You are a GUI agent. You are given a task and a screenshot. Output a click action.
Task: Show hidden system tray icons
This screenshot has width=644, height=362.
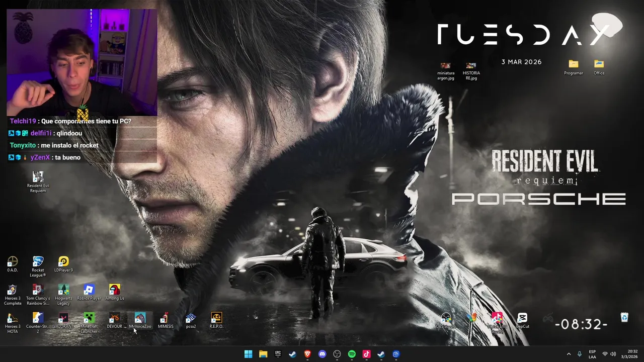coord(569,354)
